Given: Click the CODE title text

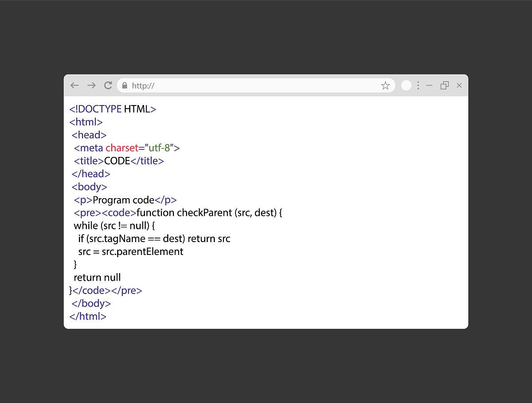Looking at the screenshot, I should click(x=117, y=161).
